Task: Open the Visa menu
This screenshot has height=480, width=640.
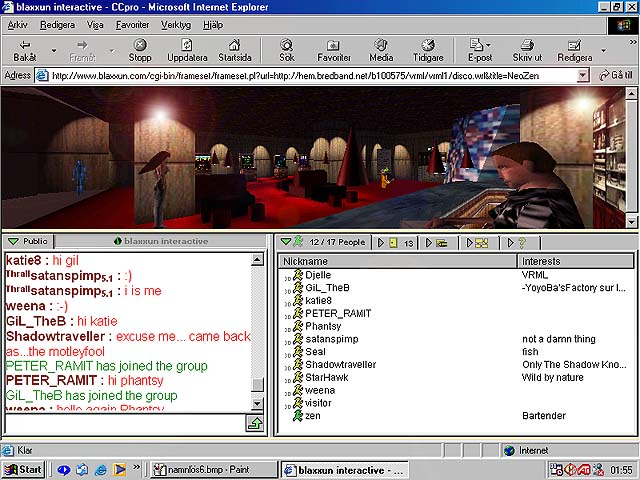Action: [x=95, y=25]
